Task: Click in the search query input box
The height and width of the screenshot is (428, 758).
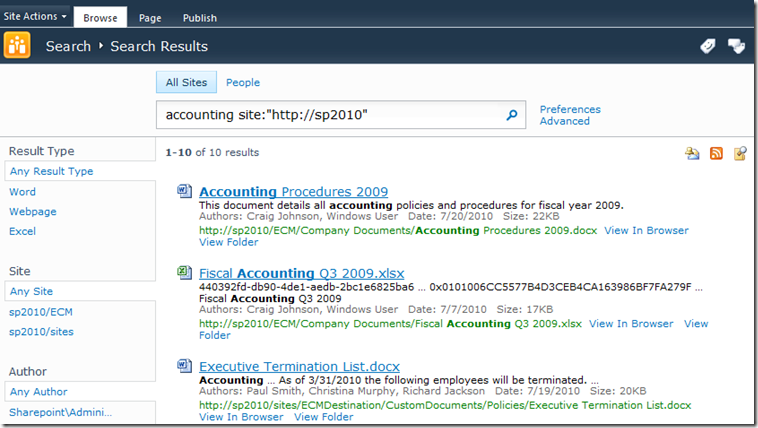Action: (329, 115)
